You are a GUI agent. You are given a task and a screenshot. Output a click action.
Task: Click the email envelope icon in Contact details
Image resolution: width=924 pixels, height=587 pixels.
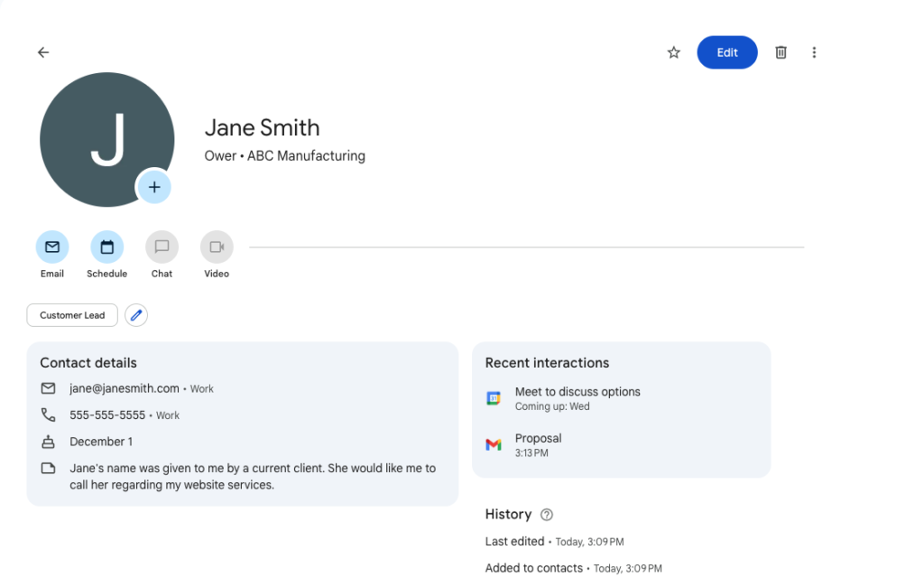(48, 388)
